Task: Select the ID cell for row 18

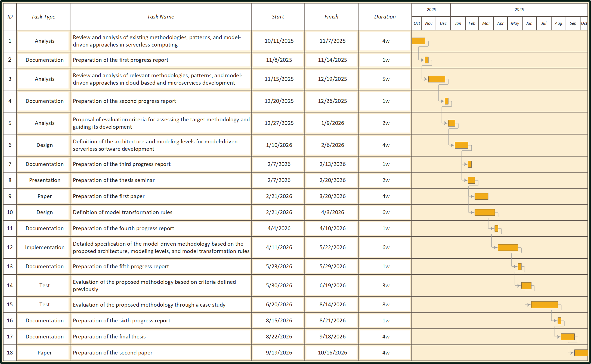Action: click(10, 353)
